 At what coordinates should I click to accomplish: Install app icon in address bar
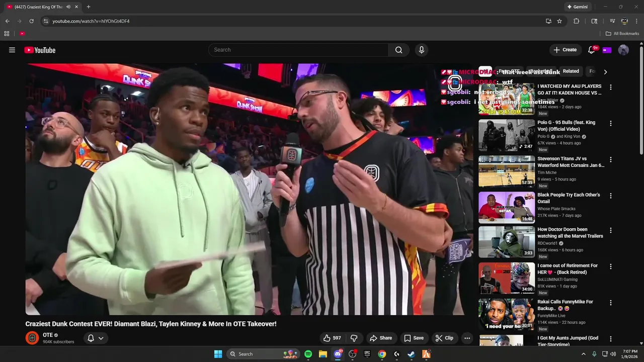point(548,21)
